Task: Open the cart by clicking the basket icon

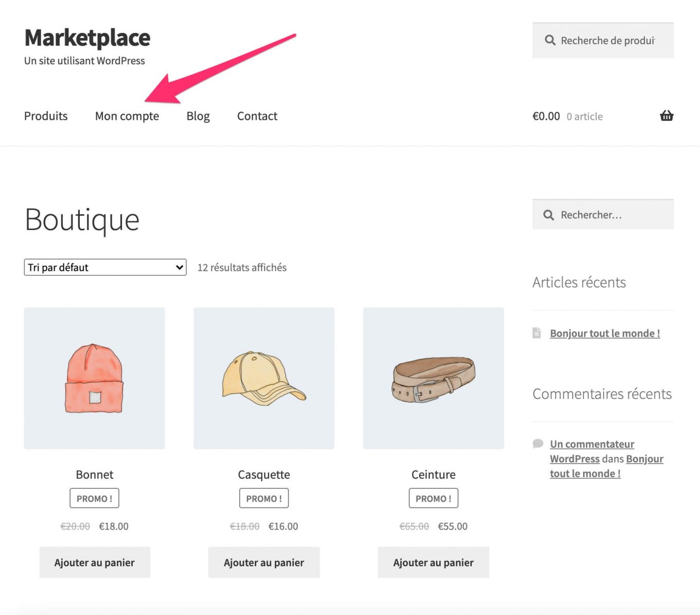Action: (x=667, y=116)
